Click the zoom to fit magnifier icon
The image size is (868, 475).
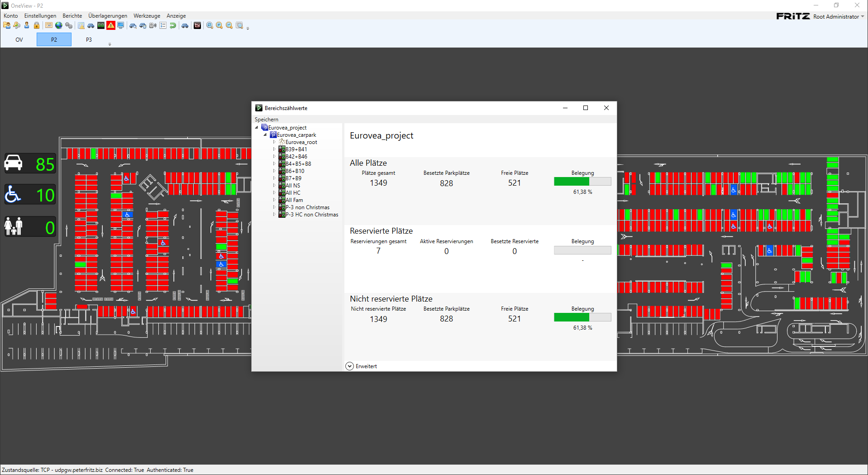tap(210, 25)
